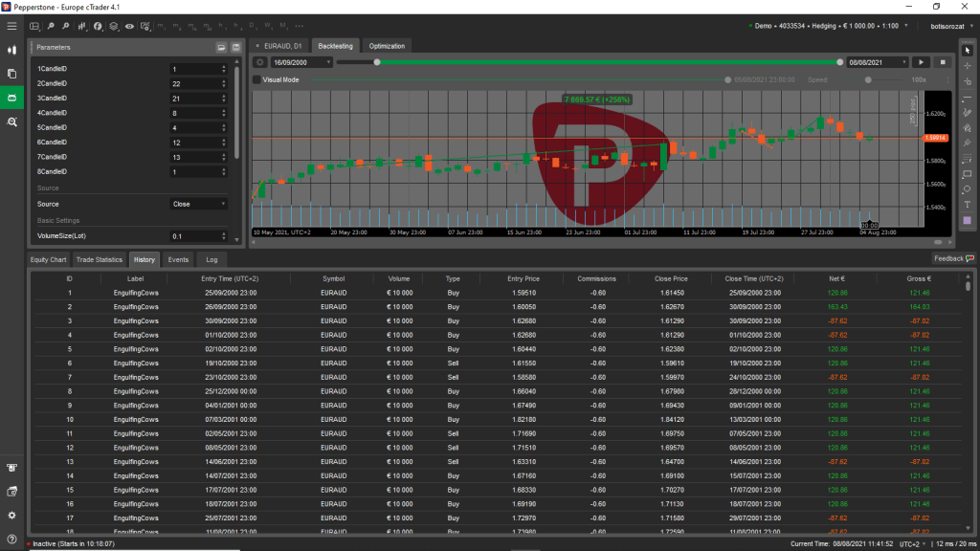Image resolution: width=980 pixels, height=551 pixels.
Task: Open the Trade candlestick section in sidebar
Action: click(12, 49)
